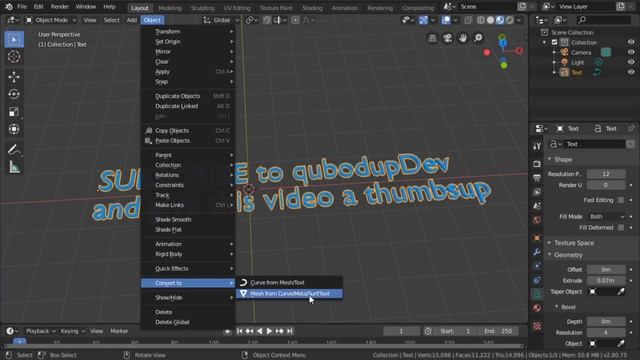Screen dimensions: 640x360
Task: Open the File menu
Action: point(22,7)
